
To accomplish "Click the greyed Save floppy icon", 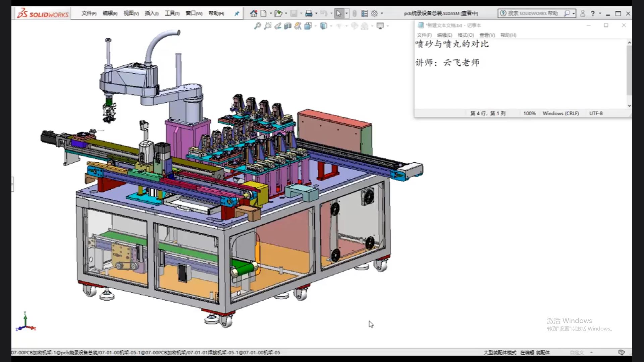I will (x=293, y=13).
